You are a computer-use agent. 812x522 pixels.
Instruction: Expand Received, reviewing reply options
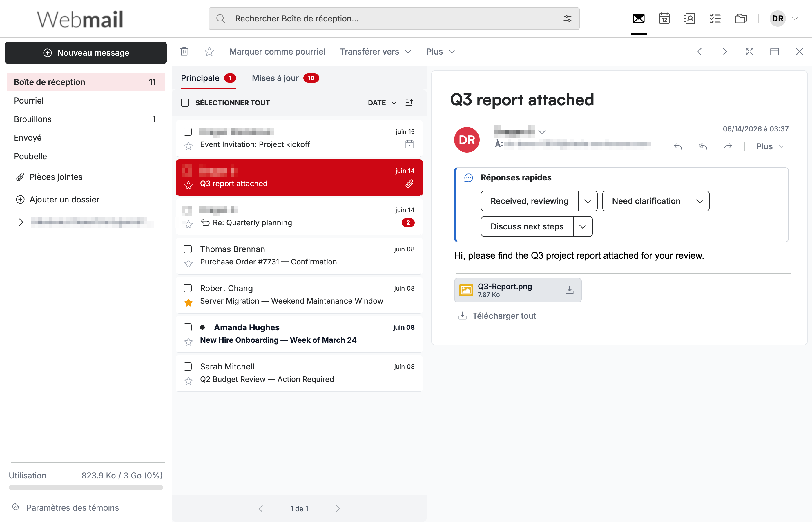click(x=588, y=201)
